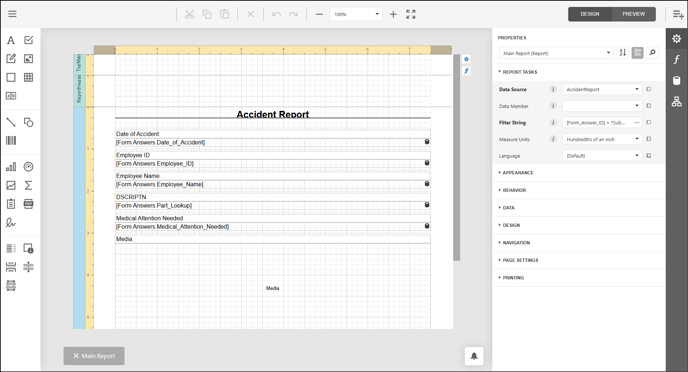This screenshot has width=688, height=372.
Task: Open Expressions f panel in right sidebar
Action: tap(677, 60)
